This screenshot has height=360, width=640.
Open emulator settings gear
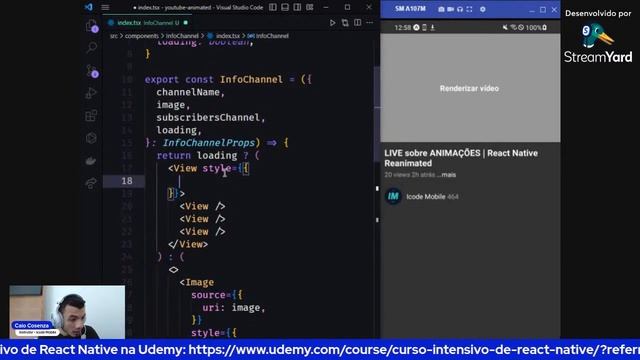(x=482, y=9)
